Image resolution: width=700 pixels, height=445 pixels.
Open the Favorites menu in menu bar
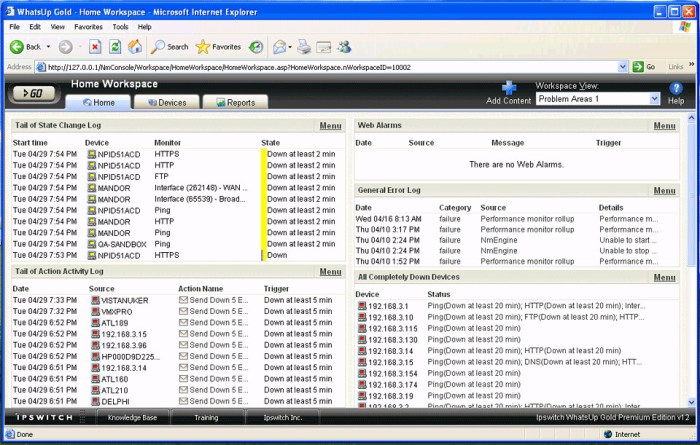tap(88, 27)
